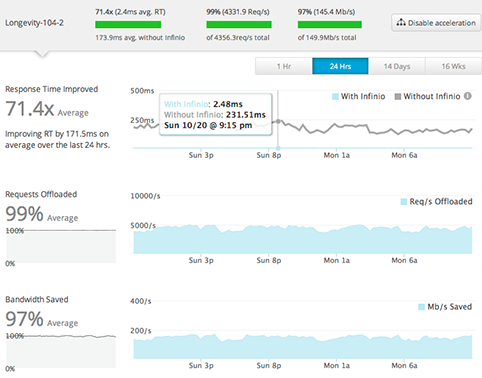Click the bandwidth green bar in header
The image size is (482, 378).
coord(330,25)
